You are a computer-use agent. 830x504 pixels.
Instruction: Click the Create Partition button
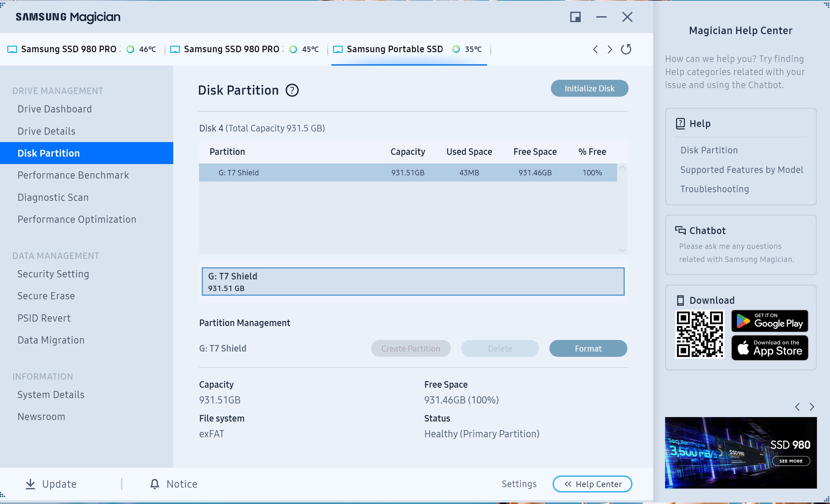411,348
